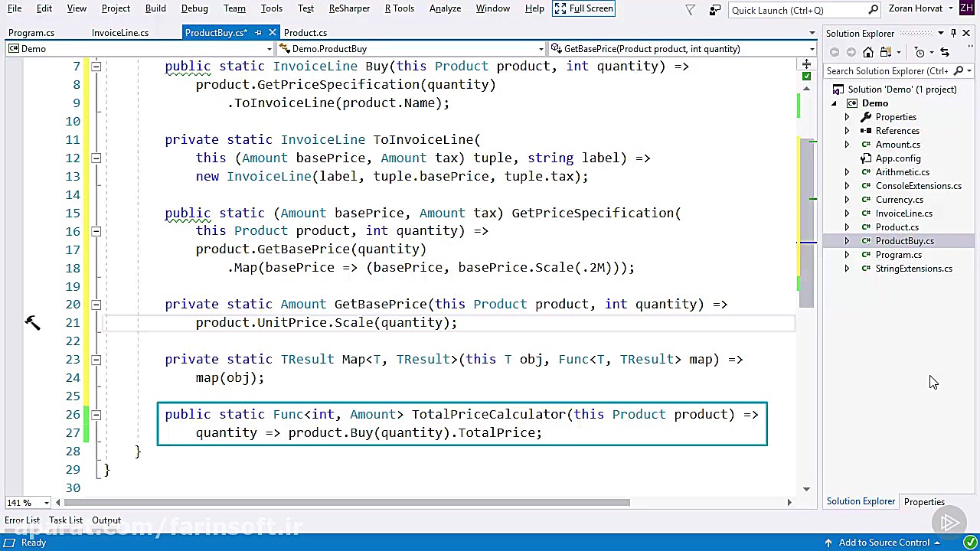Image resolution: width=980 pixels, height=551 pixels.
Task: Click the Full Screen button
Action: [583, 8]
